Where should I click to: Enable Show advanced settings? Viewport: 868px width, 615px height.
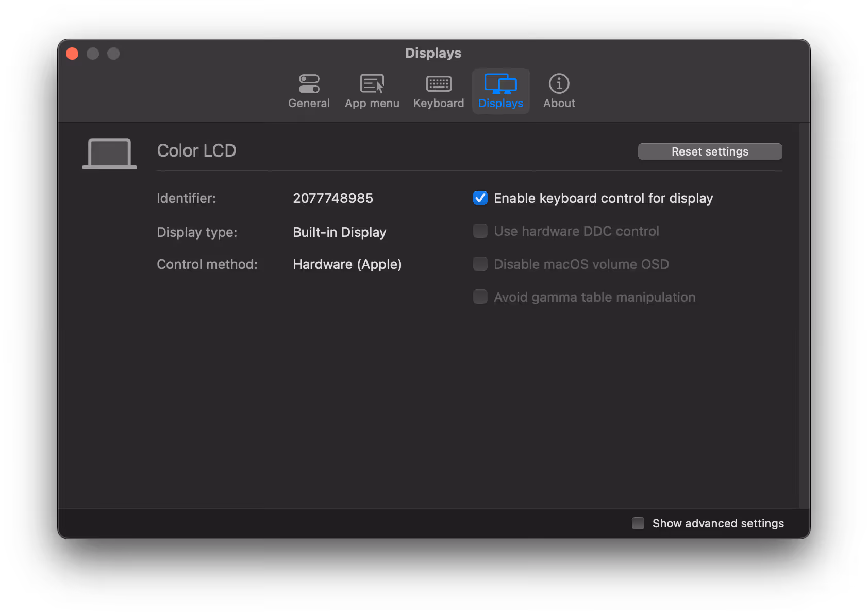click(x=638, y=523)
